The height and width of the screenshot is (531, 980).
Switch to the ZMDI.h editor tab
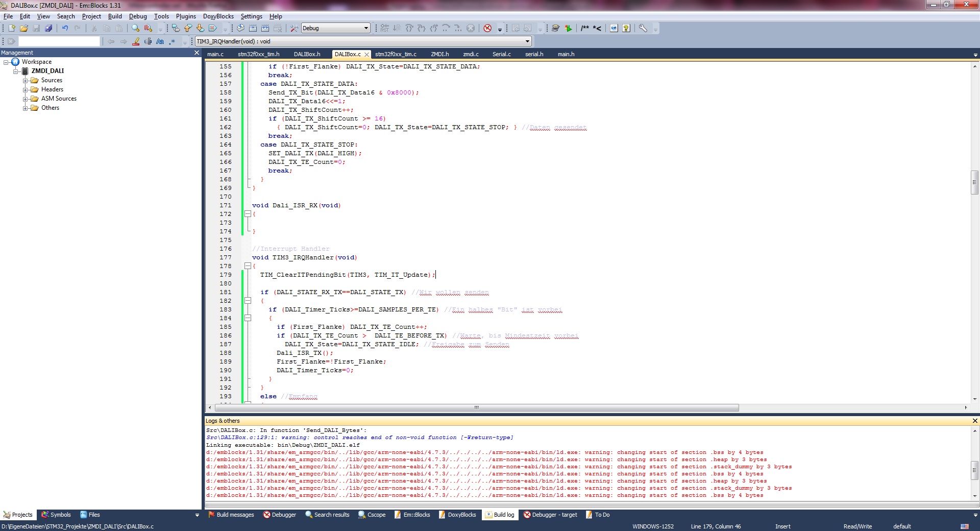(439, 54)
